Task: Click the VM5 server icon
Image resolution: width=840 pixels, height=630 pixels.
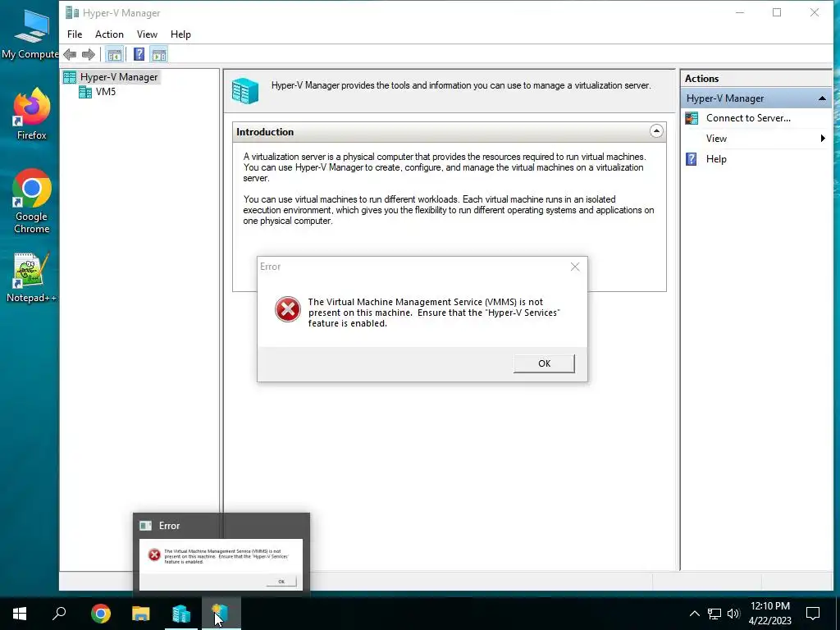Action: pos(85,92)
